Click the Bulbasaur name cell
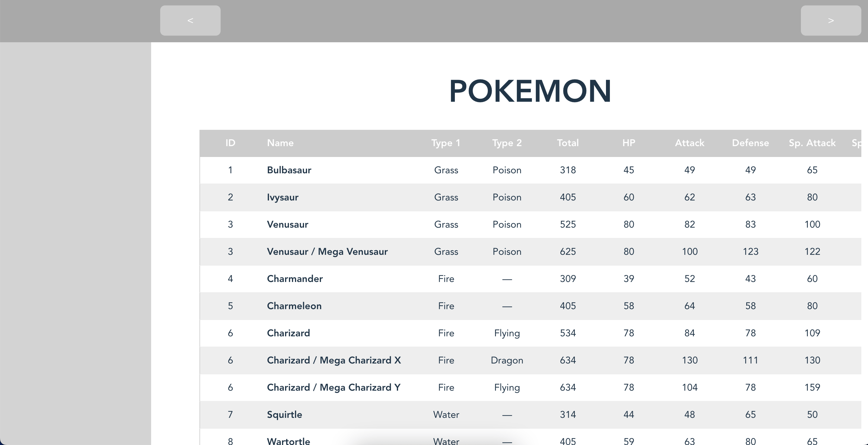 coord(289,170)
